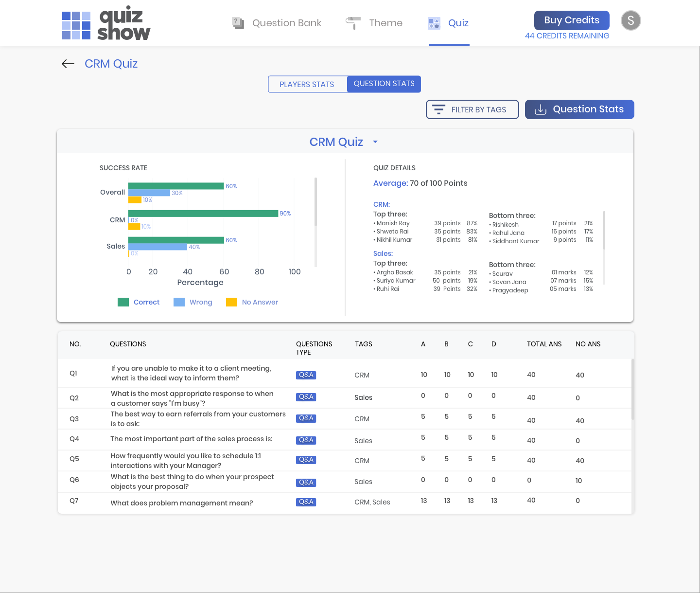Select the QUESTION STATS tab

[384, 84]
